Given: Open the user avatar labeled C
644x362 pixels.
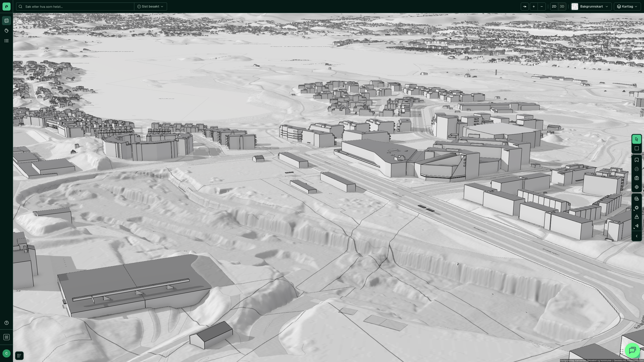Looking at the screenshot, I should coord(7,353).
